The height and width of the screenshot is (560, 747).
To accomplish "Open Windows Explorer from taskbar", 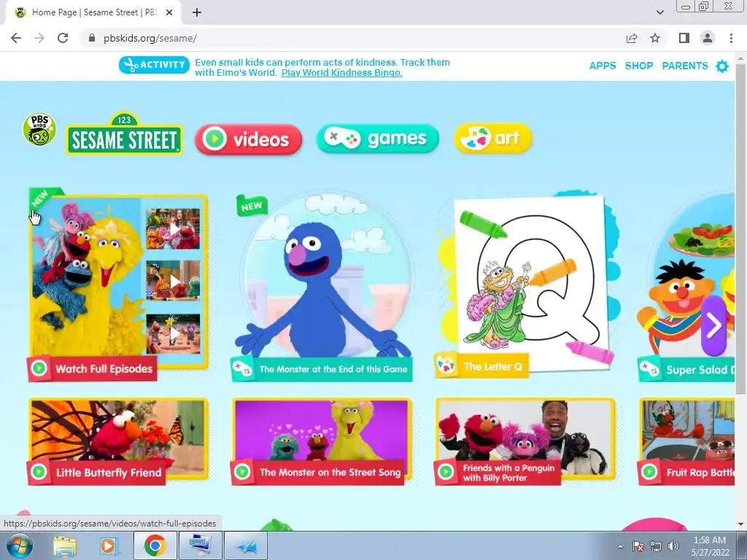I will [65, 546].
